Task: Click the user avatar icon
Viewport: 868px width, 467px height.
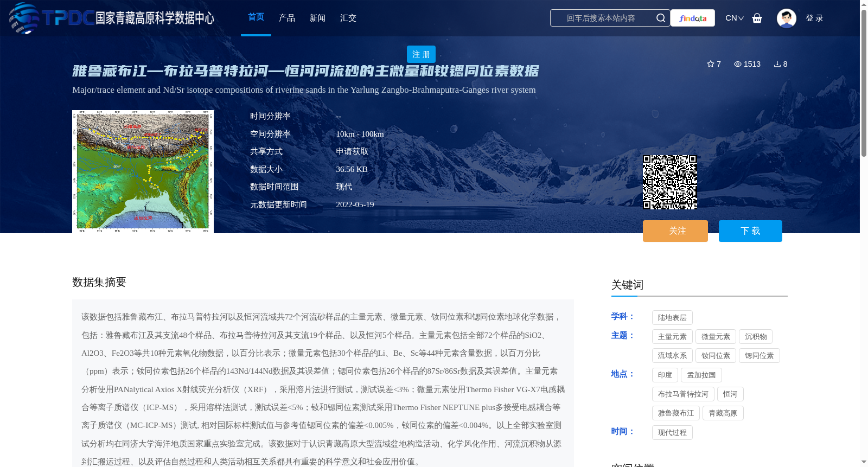Action: click(786, 18)
